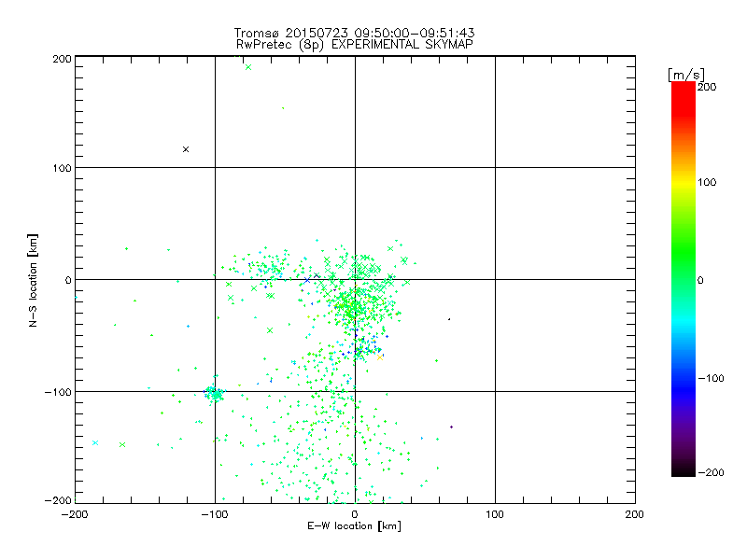Click the 'E-W location [km]' axis label
Viewport: 747px width, 560px height.
pyautogui.click(x=354, y=526)
